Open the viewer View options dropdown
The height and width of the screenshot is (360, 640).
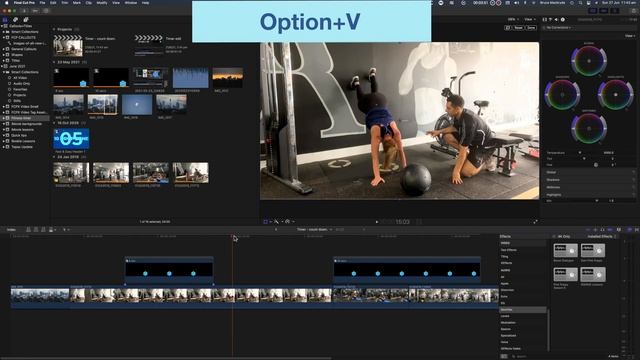(x=530, y=19)
